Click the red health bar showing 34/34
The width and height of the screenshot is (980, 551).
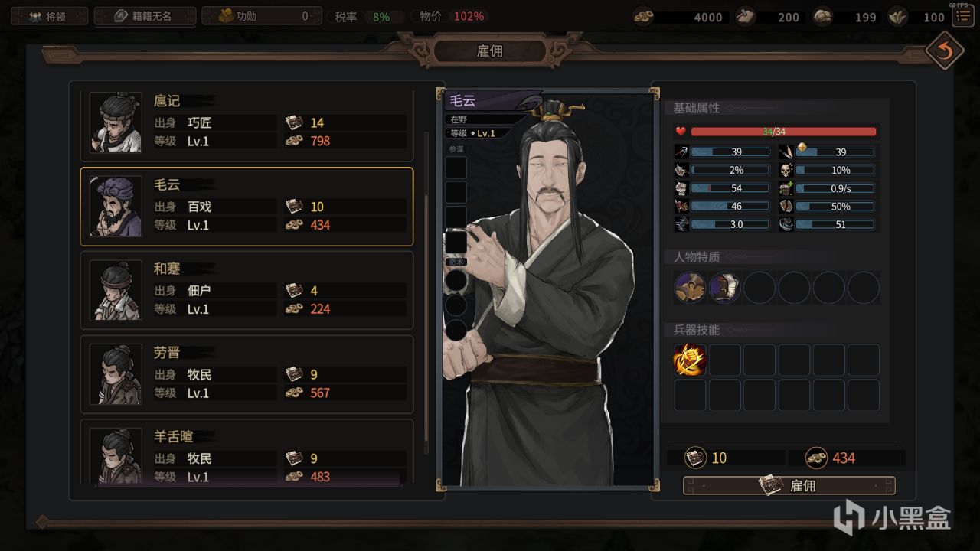783,132
